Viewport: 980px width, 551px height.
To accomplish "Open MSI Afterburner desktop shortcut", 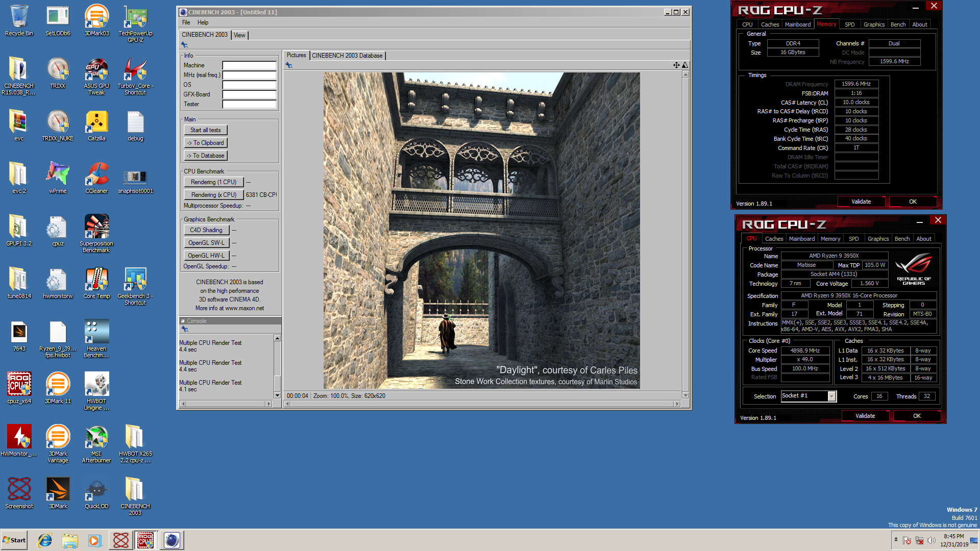I will (x=96, y=444).
